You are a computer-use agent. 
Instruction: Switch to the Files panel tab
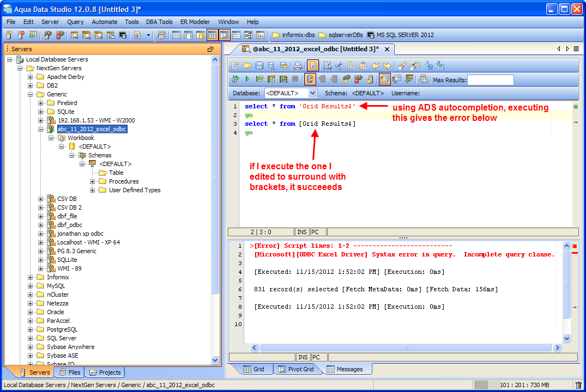pos(70,372)
